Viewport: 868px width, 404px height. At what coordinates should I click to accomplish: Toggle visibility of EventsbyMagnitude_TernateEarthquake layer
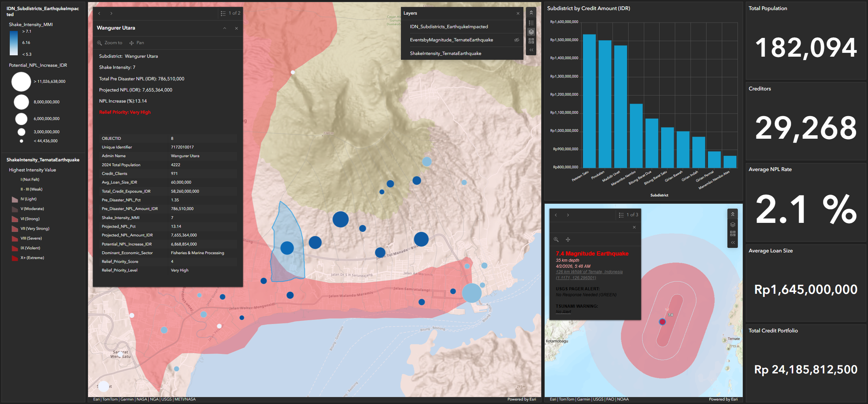click(x=517, y=40)
